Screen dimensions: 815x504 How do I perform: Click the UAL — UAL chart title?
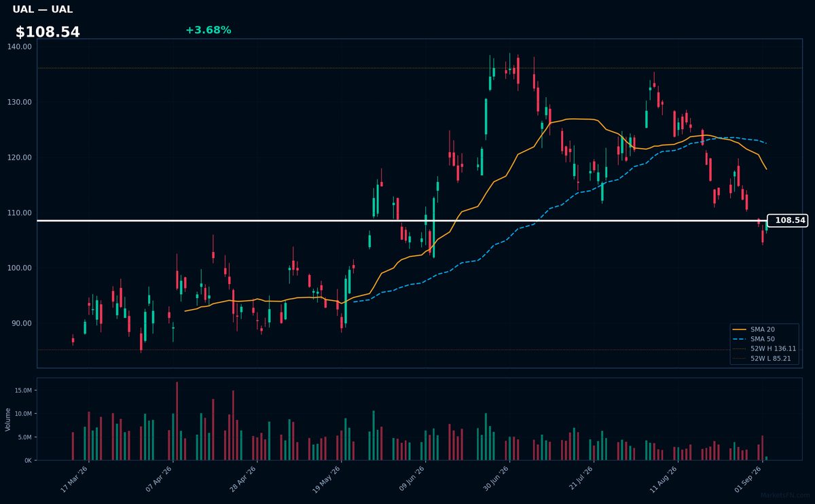click(x=43, y=10)
